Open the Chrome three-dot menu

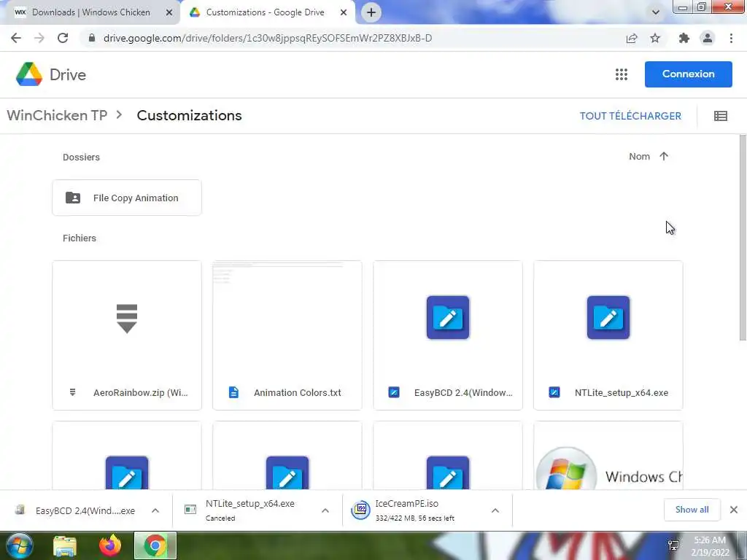click(x=731, y=38)
